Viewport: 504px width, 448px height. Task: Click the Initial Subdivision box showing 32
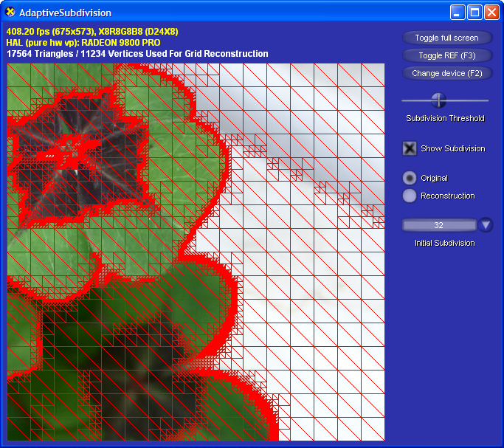(439, 225)
